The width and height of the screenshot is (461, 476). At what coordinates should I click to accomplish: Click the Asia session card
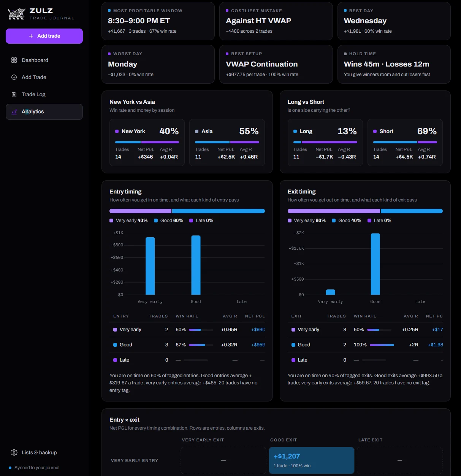(x=227, y=143)
